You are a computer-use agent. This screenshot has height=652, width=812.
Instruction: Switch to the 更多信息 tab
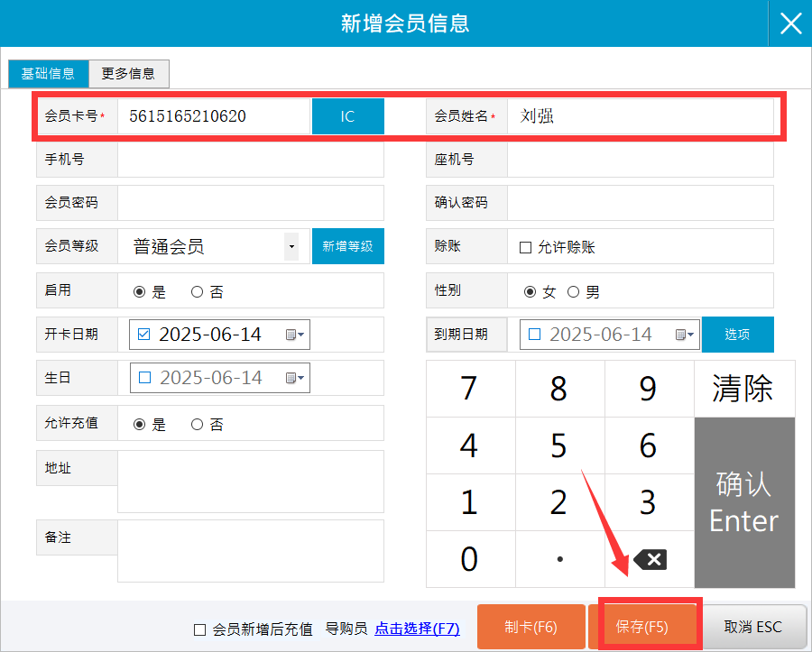[x=128, y=74]
